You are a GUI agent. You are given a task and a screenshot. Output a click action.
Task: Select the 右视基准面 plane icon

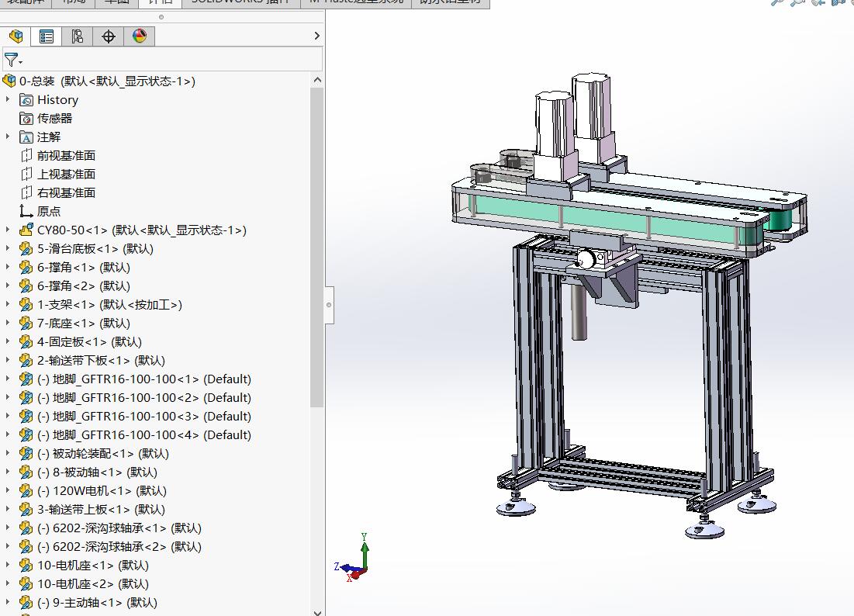point(26,193)
